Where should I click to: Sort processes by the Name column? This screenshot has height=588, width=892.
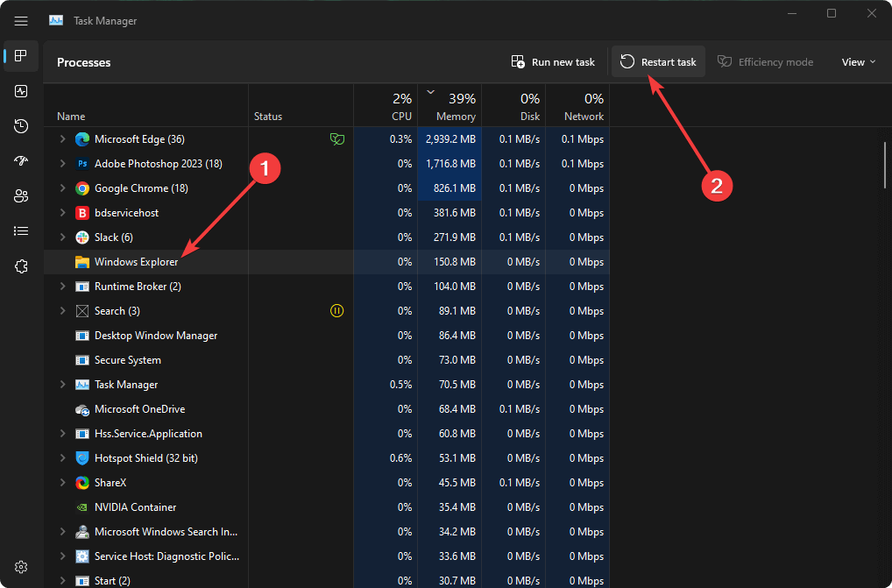coord(146,106)
